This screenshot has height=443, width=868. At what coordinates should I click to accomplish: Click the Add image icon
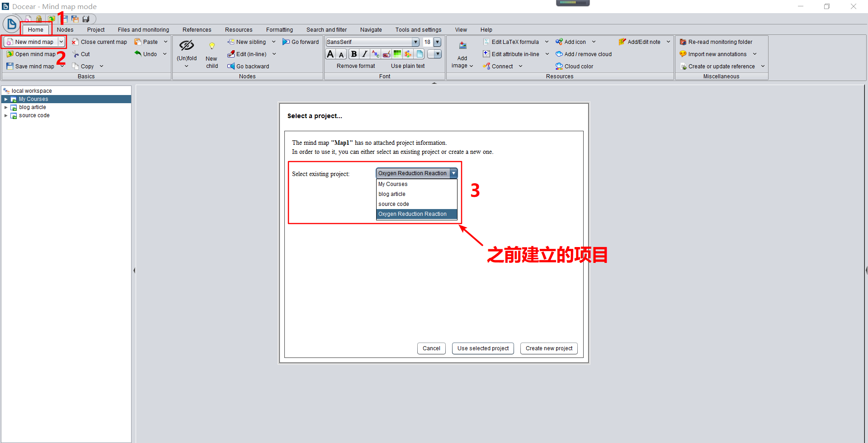462,46
